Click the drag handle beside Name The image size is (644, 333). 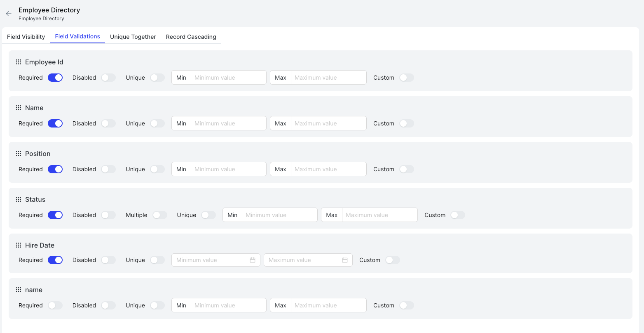19,108
